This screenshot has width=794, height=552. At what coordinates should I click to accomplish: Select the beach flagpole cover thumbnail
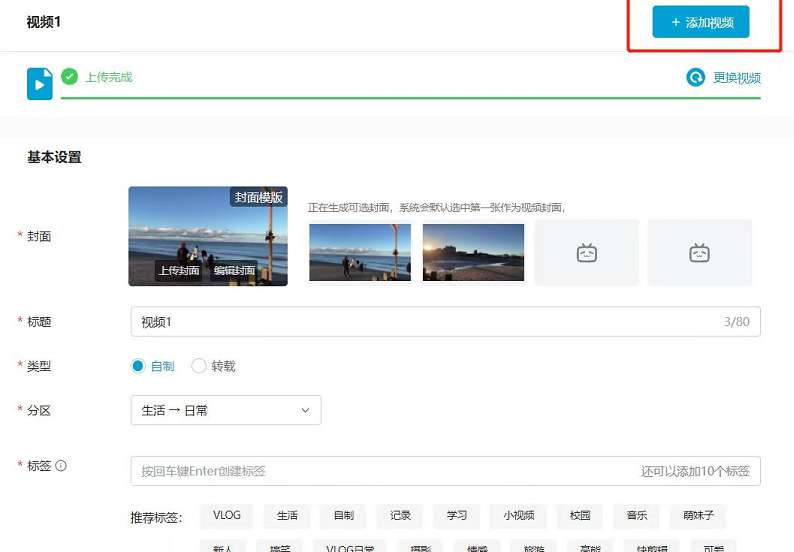(360, 252)
